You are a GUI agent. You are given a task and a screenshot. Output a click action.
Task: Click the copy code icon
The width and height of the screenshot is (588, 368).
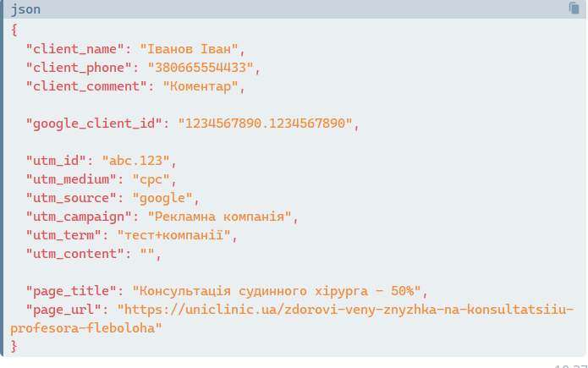[574, 8]
